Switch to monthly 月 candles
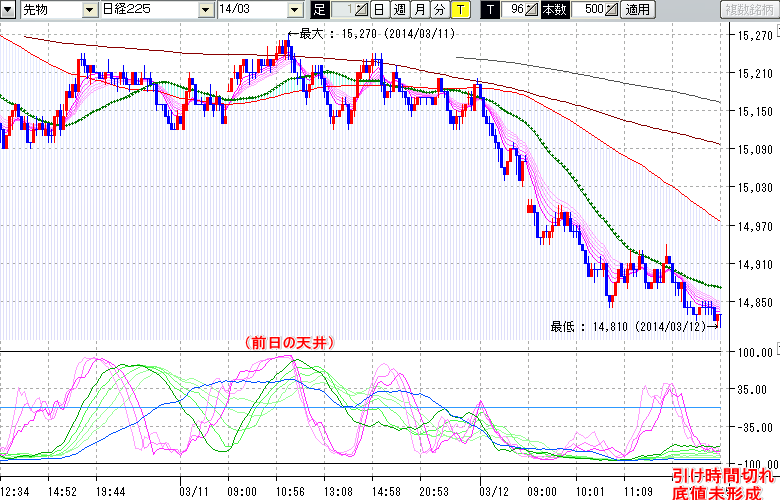Viewport: 780px width, 500px height. (419, 10)
